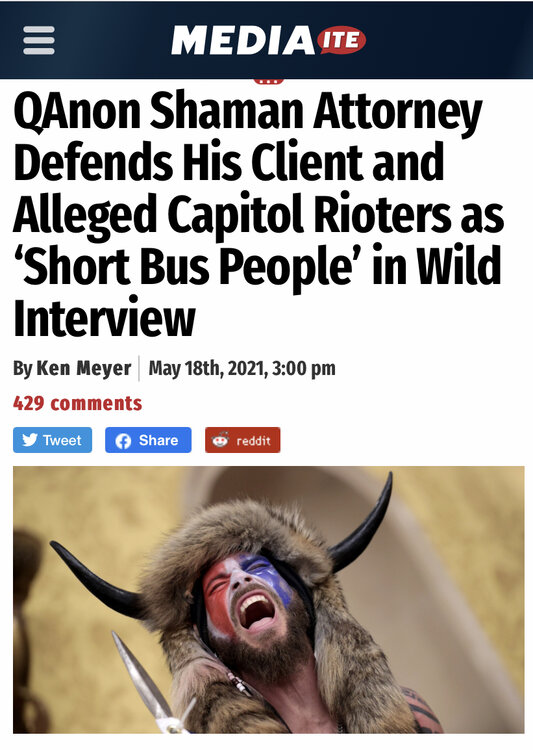The width and height of the screenshot is (533, 750).
Task: Click the 'Short Bus People' quoted phrase in headline
Action: (189, 266)
